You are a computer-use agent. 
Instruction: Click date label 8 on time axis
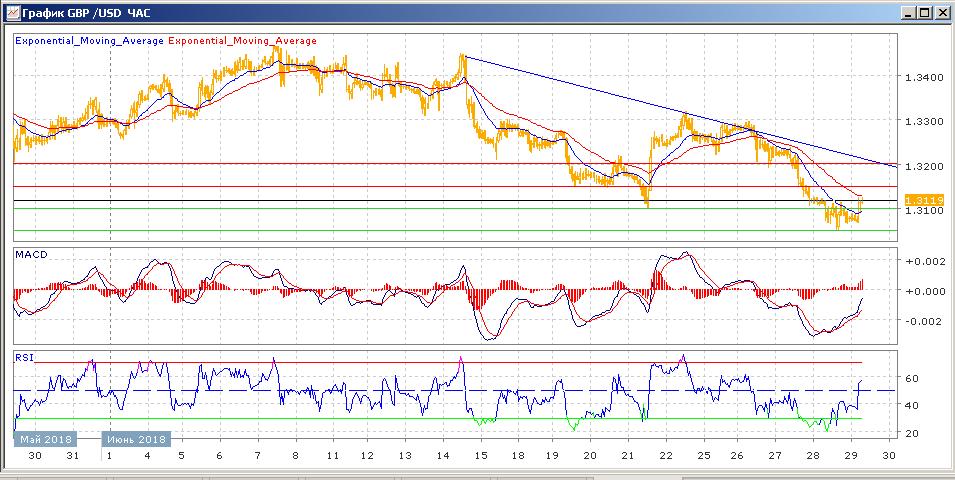295,456
